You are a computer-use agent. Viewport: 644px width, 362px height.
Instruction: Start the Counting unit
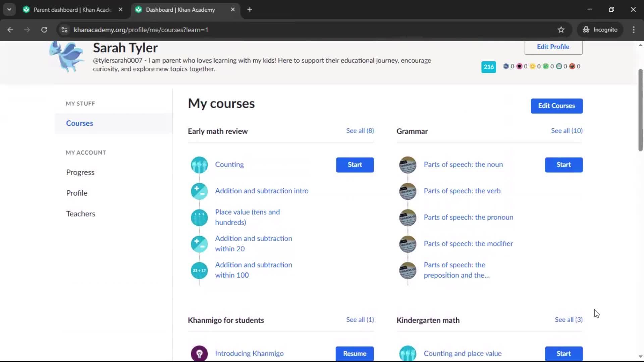click(355, 165)
